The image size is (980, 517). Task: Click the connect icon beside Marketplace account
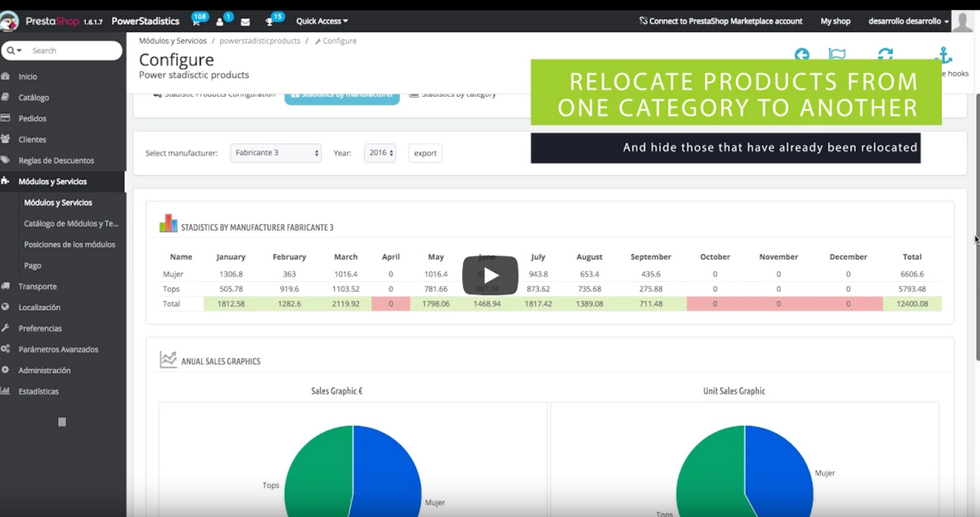point(643,21)
